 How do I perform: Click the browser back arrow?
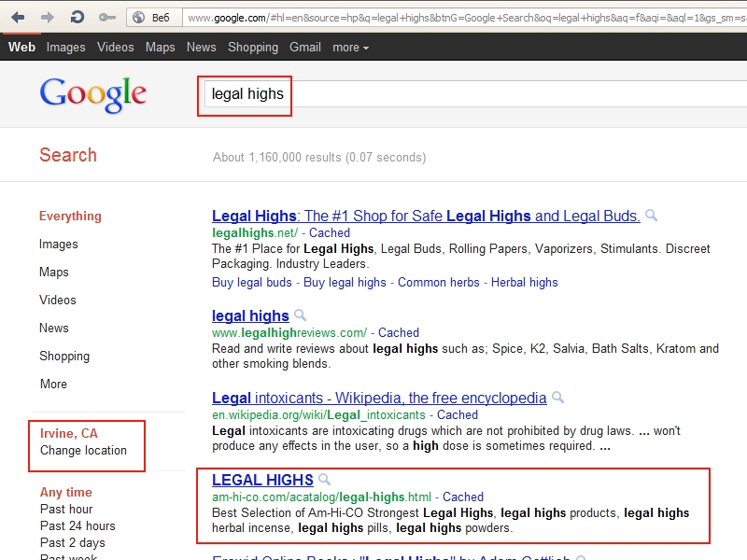(x=18, y=18)
